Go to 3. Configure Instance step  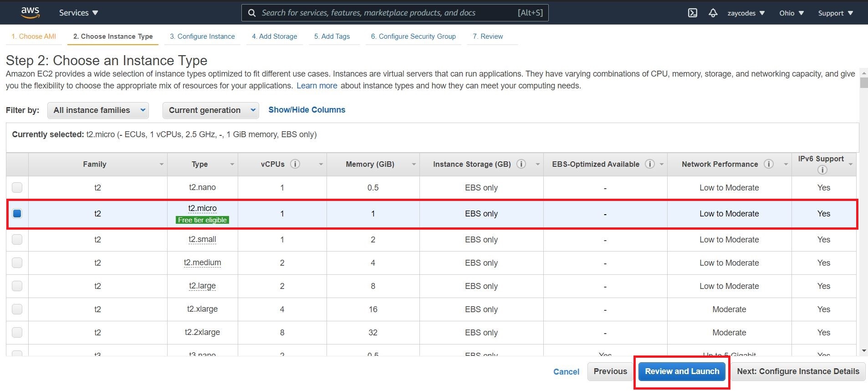[x=202, y=36]
